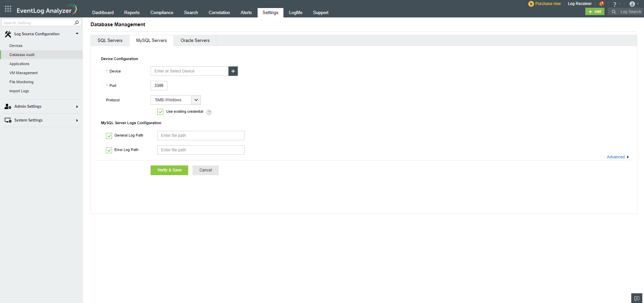Open the Compliance tab
644x303 pixels.
(x=162, y=13)
